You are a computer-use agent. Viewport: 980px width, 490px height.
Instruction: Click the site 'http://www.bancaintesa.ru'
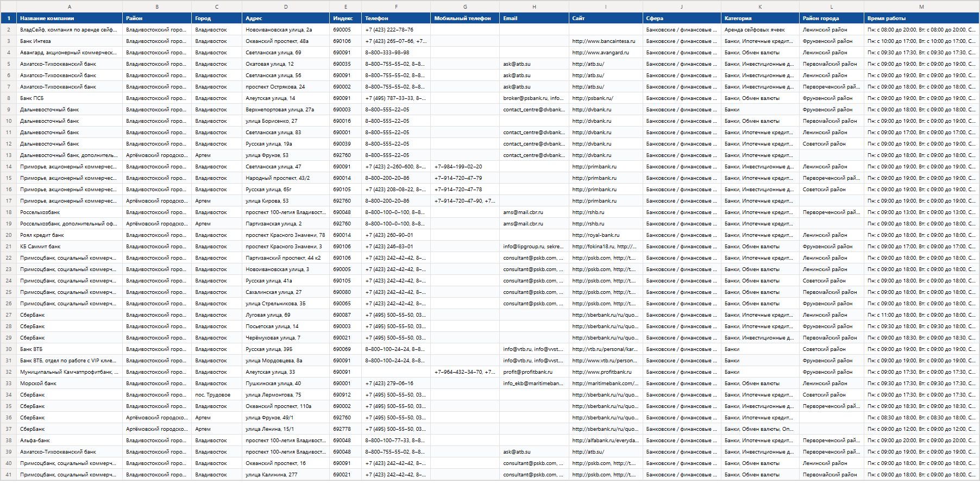(x=606, y=41)
